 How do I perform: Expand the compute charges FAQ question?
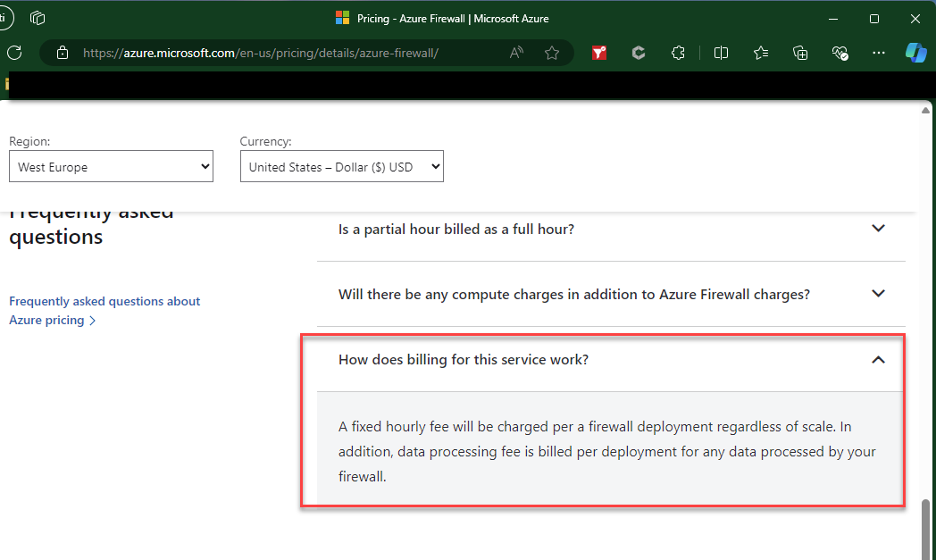[x=611, y=295]
